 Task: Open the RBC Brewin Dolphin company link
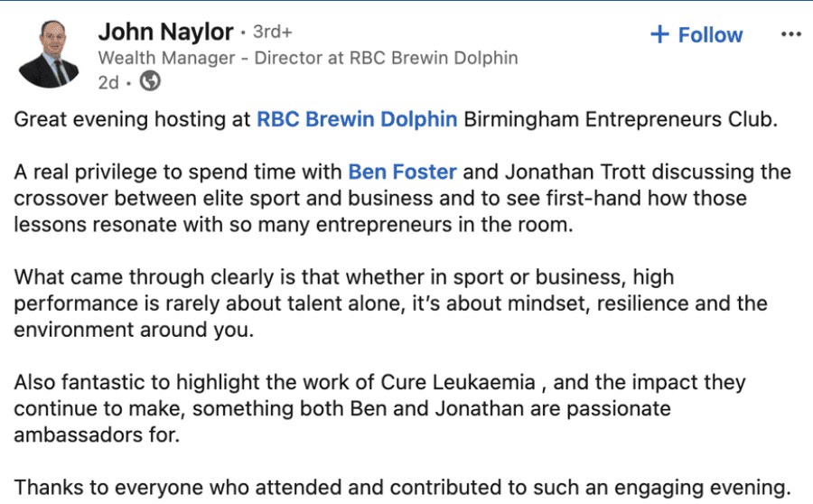click(x=357, y=119)
